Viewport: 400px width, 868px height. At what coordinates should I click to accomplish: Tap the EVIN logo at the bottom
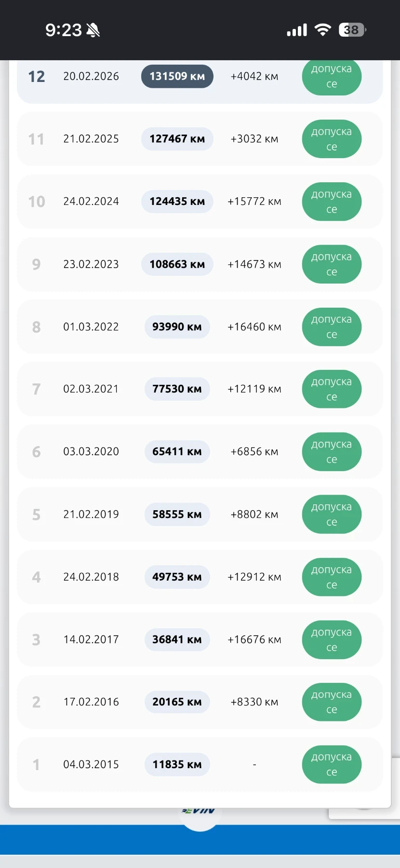point(199,811)
